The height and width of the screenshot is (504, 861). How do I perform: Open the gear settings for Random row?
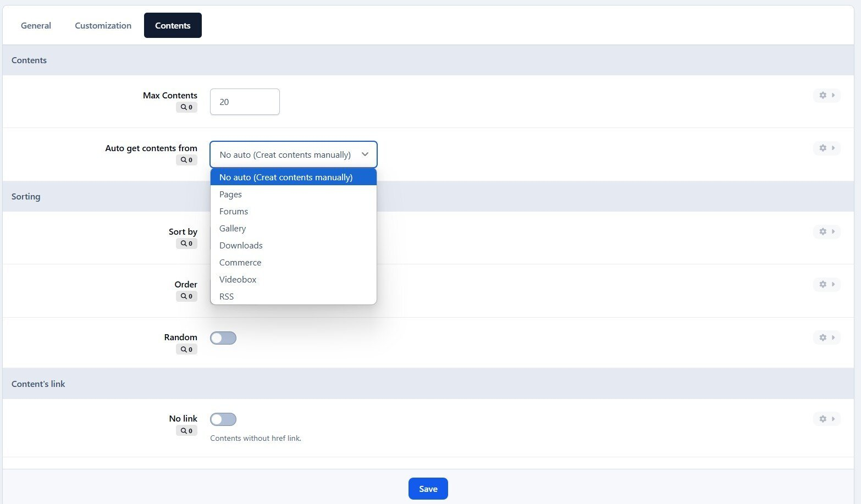coord(826,337)
